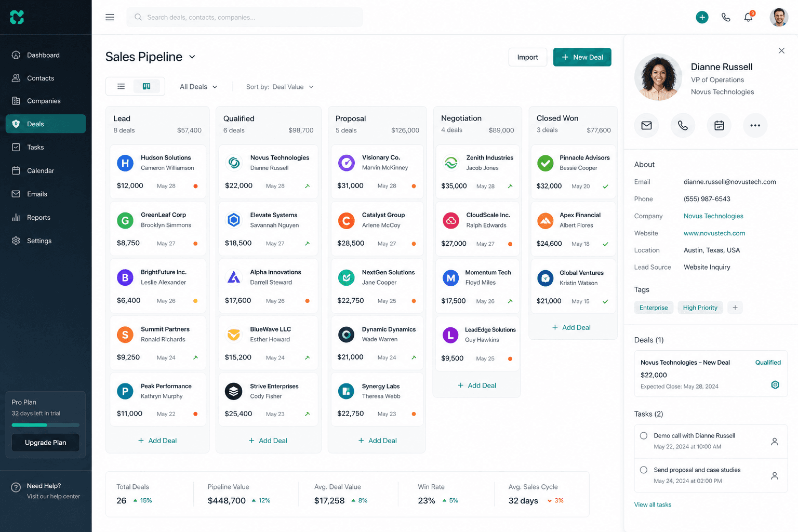The image size is (798, 532).
Task: Click the Elevate Systems hexagon logo
Action: (234, 220)
